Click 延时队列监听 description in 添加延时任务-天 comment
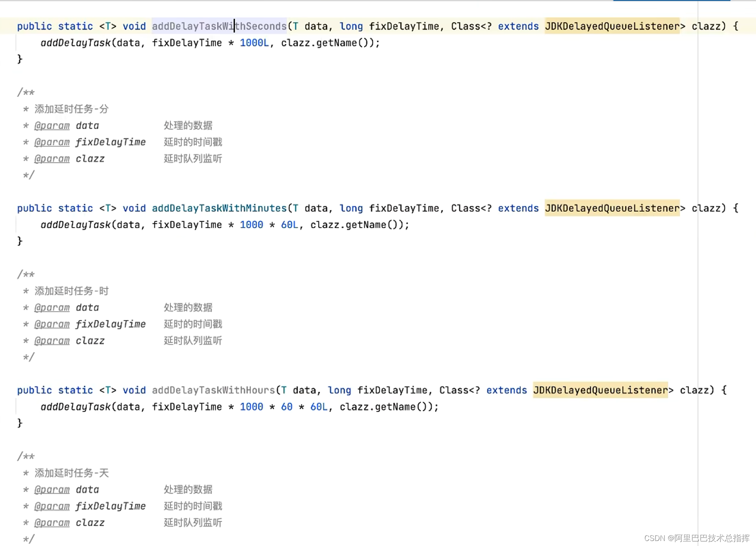The height and width of the screenshot is (546, 756). click(x=193, y=523)
